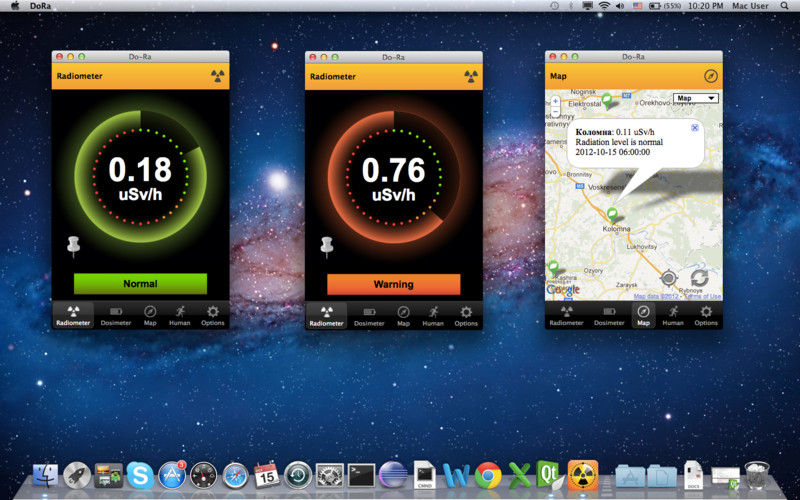The image size is (800, 500).
Task: Open System Preferences from the Dock
Action: coord(330,476)
